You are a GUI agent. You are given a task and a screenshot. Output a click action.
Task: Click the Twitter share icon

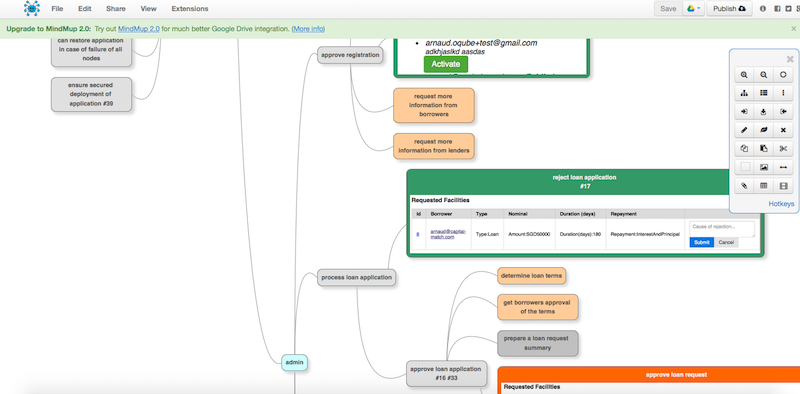pos(789,9)
